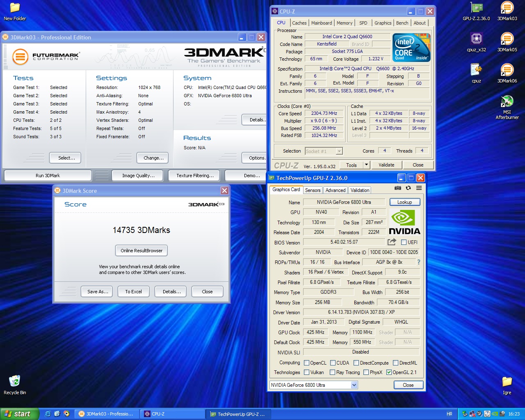Click the Select... button under Tests
Screen dimensions: 525x420
tap(65, 158)
